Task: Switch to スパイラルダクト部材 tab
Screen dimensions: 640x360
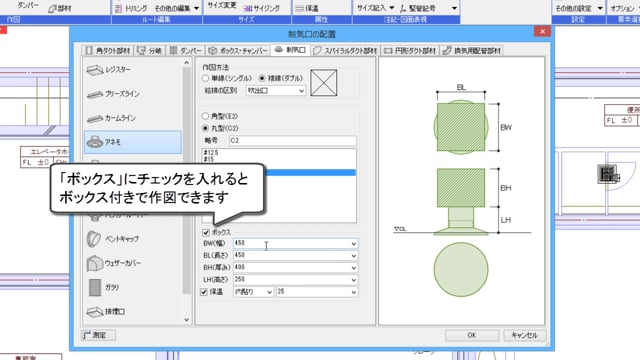Action: [345, 51]
